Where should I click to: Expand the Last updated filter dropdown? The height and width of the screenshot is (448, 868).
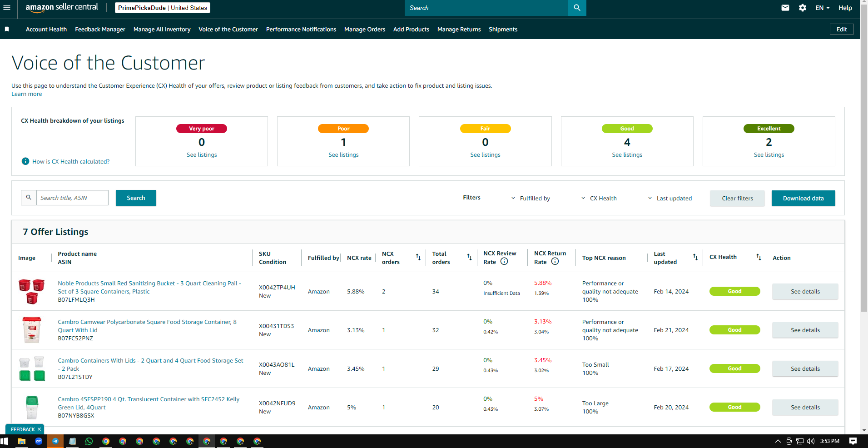670,198
